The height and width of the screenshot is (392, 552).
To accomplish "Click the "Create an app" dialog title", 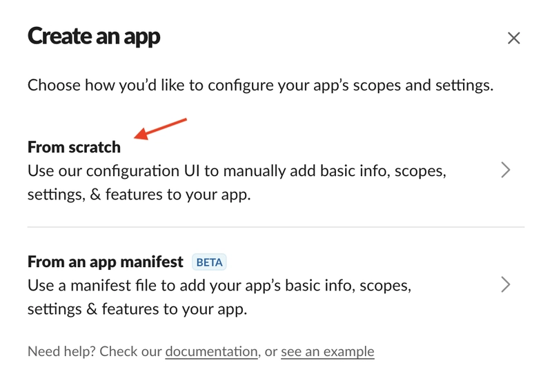I will pyautogui.click(x=94, y=37).
